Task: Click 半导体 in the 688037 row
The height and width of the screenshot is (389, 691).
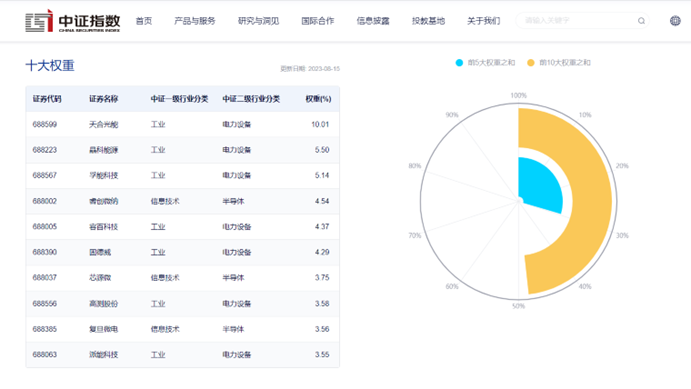Action: (x=233, y=278)
